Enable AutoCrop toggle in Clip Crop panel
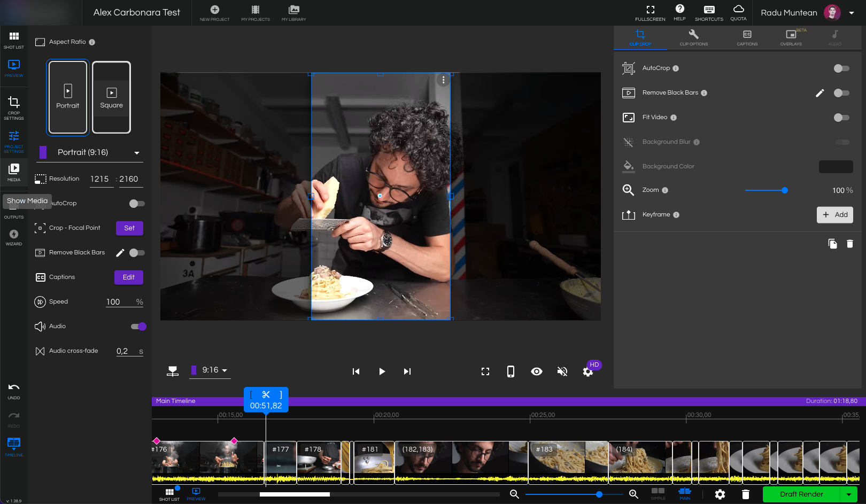The image size is (866, 504). [841, 68]
